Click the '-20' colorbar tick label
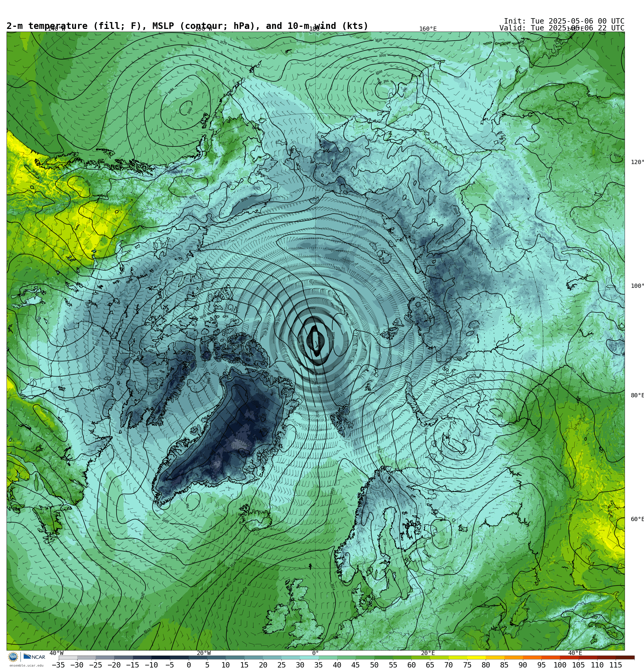The image size is (644, 669). pos(114,665)
